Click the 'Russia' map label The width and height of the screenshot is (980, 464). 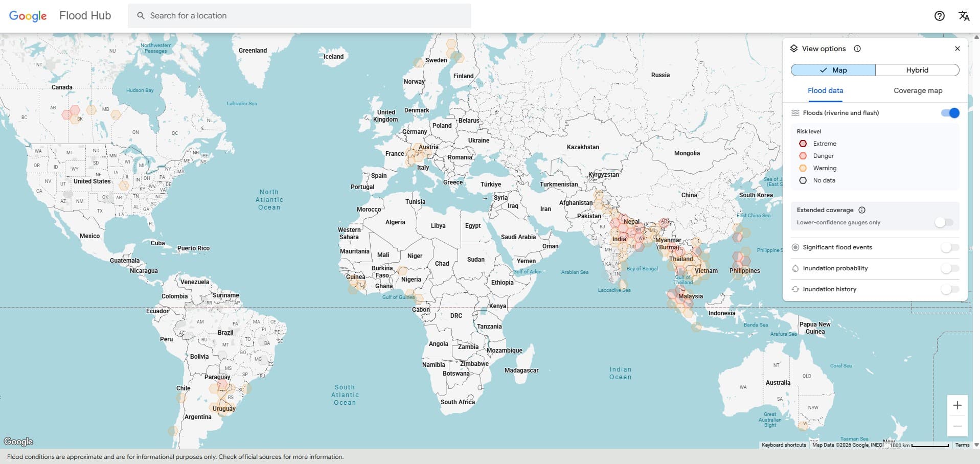point(660,75)
